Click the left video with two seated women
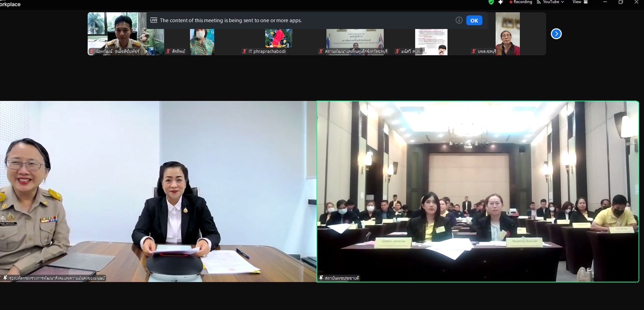This screenshot has height=310, width=644. (x=158, y=191)
